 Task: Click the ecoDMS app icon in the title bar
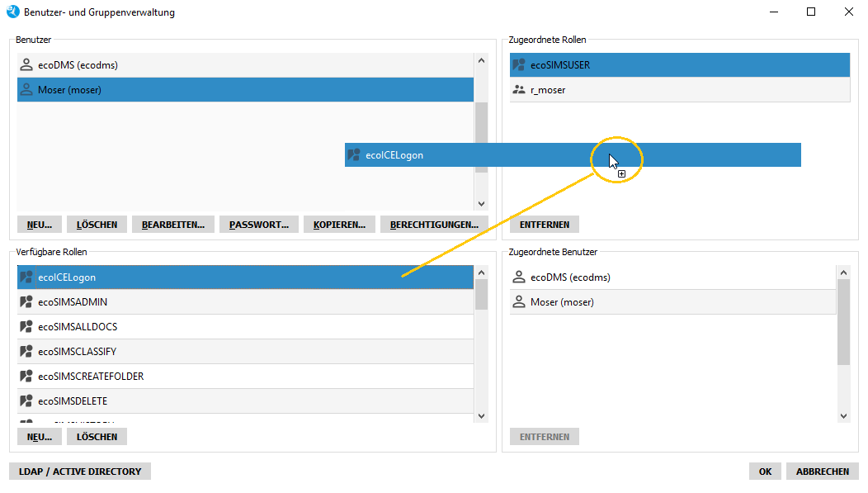click(x=12, y=12)
